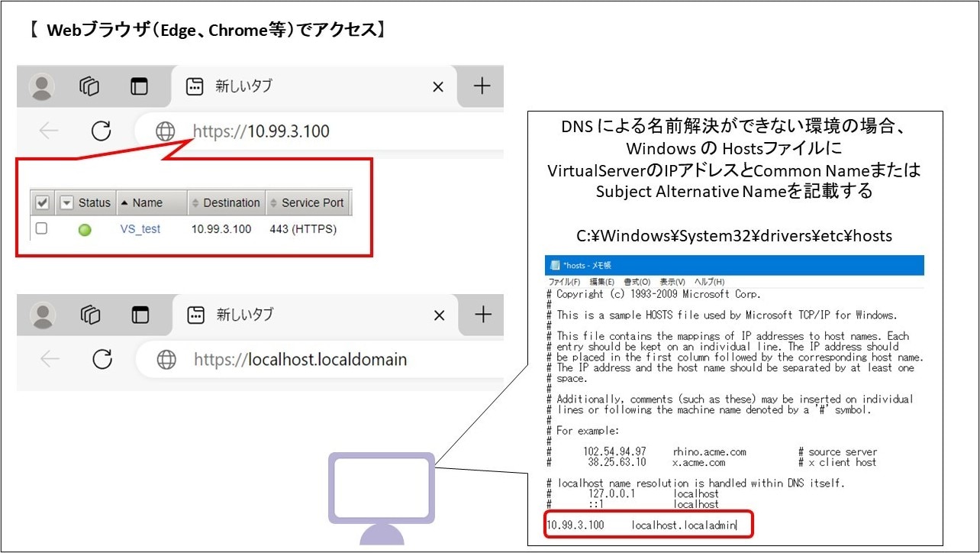Open workspaces icon in the localhost.localdomain browser
Viewport: 980px width, 553px height.
[89, 314]
